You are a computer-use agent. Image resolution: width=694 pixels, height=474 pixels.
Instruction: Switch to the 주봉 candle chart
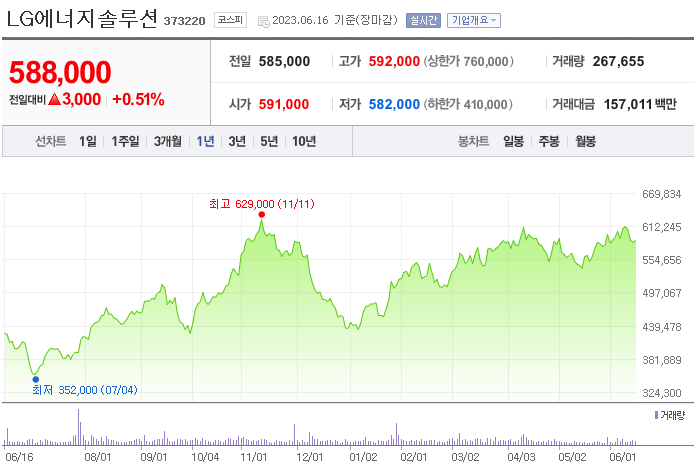point(549,141)
